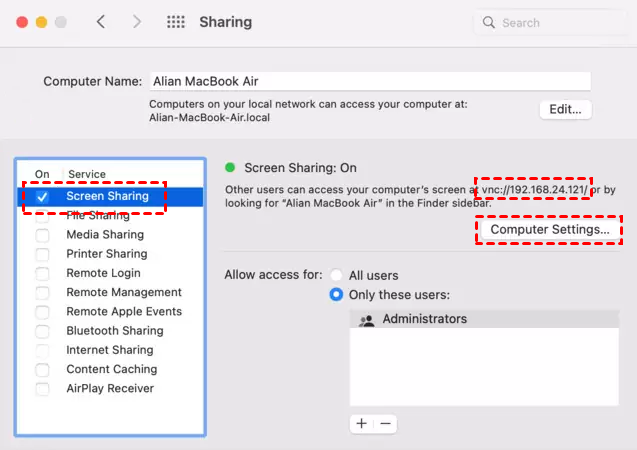Toggle the AirPlay Receiver checkbox
Screen dimensions: 637x450
pyautogui.click(x=42, y=389)
